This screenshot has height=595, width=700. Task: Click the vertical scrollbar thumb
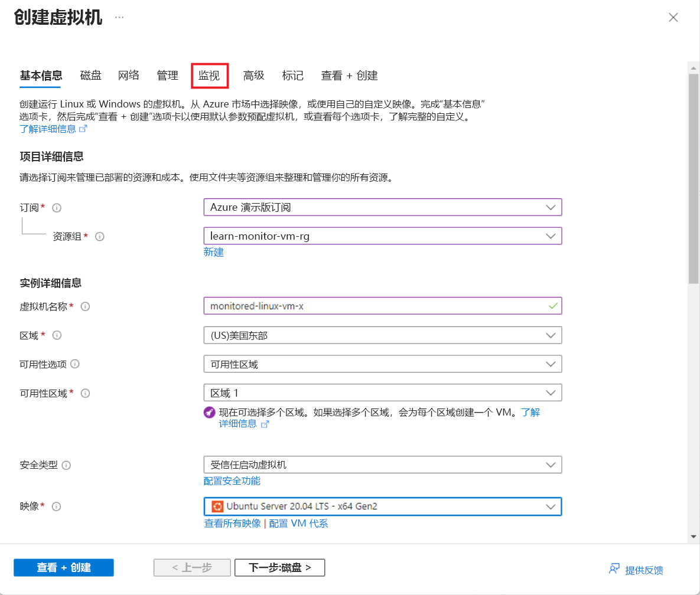694,178
